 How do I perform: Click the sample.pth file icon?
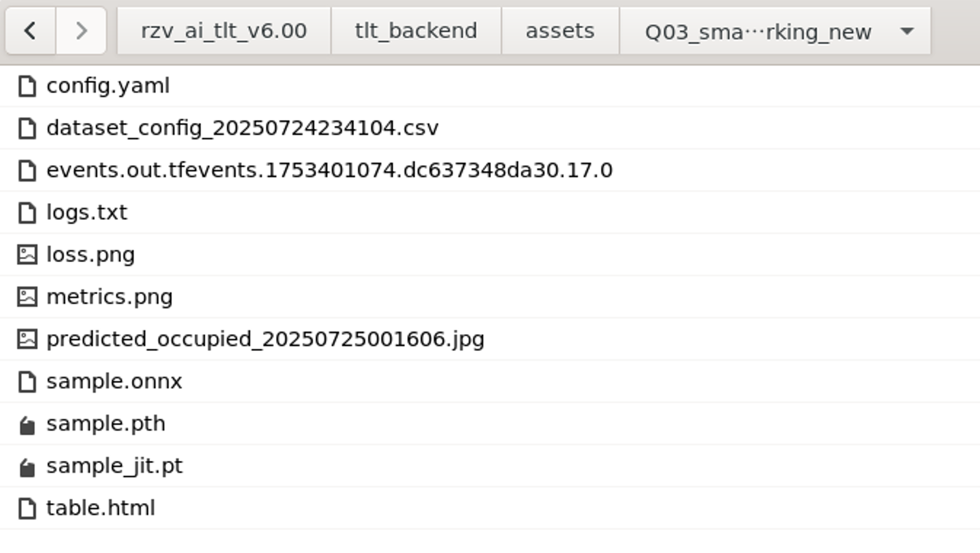click(x=27, y=425)
